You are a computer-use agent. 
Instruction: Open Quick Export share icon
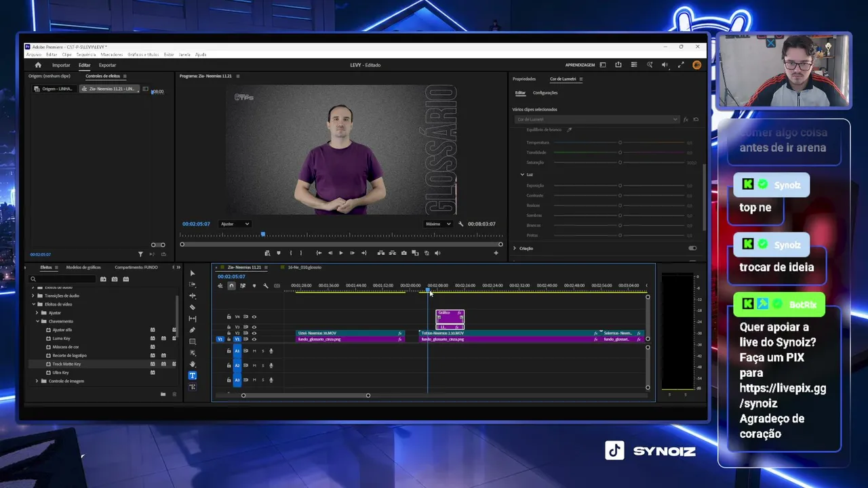(618, 65)
